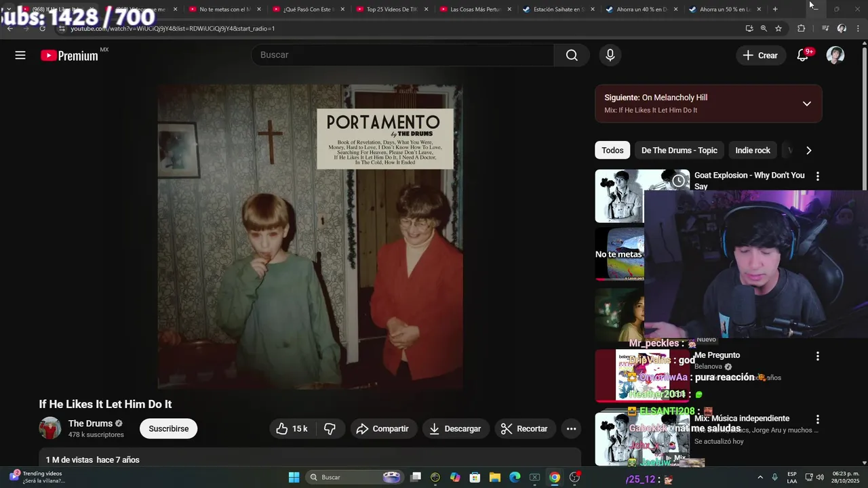Click '1 M de vistas hace 7 años' description
This screenshot has height=488, width=868.
(x=92, y=460)
